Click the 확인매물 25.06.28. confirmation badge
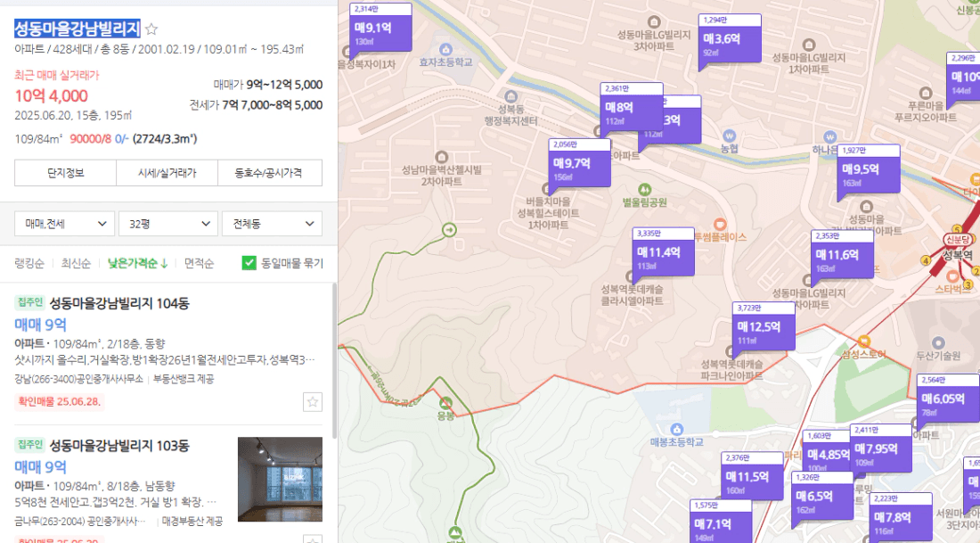980x543 pixels. tap(60, 401)
